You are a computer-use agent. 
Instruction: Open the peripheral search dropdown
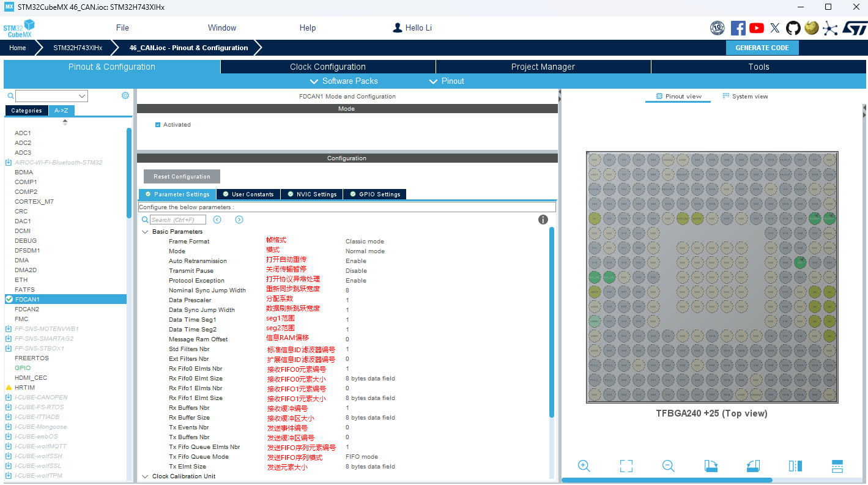click(x=82, y=96)
